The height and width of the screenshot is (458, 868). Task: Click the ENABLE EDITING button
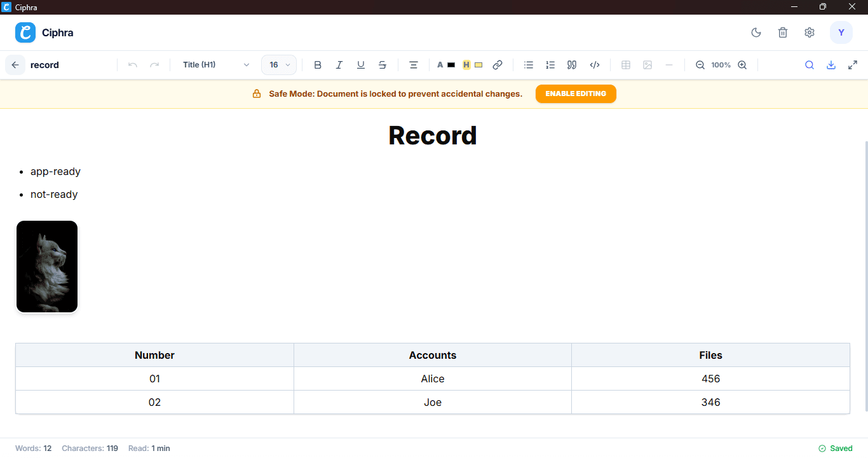[576, 94]
